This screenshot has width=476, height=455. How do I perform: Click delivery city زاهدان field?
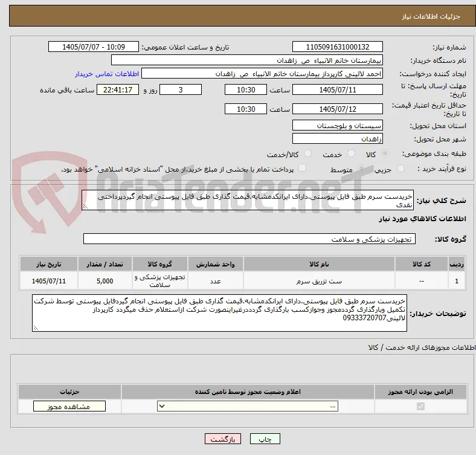coord(337,138)
